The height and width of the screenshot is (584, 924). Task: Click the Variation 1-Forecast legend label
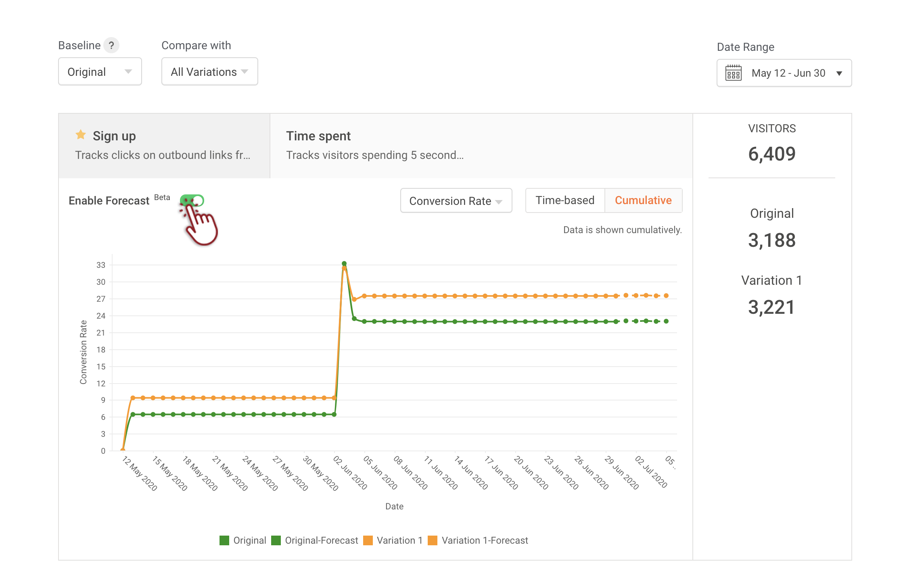point(485,540)
